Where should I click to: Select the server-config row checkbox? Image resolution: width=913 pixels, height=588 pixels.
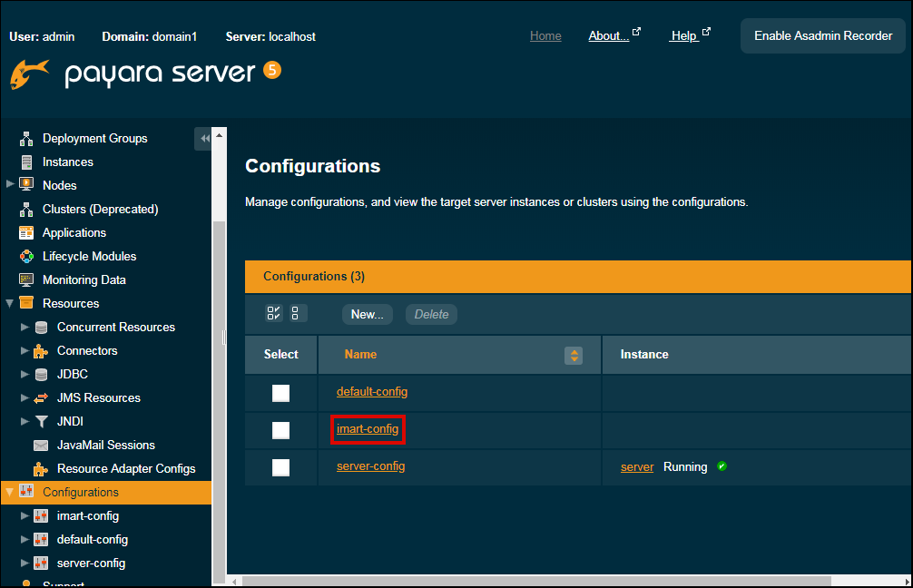tap(281, 467)
